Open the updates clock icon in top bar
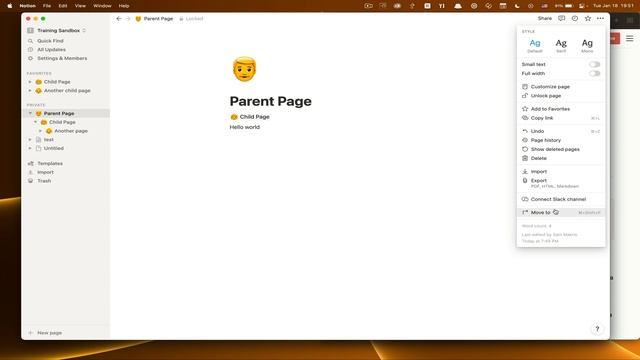The image size is (640, 360). (575, 18)
